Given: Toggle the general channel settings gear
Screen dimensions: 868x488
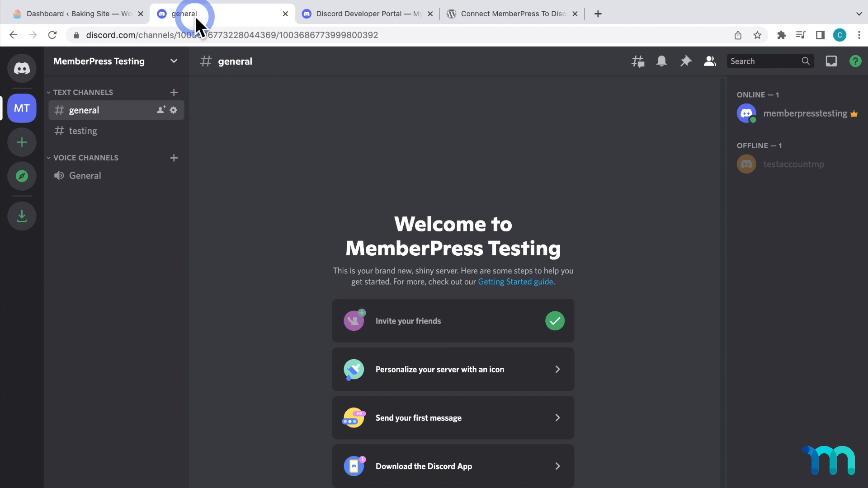Looking at the screenshot, I should pos(174,110).
